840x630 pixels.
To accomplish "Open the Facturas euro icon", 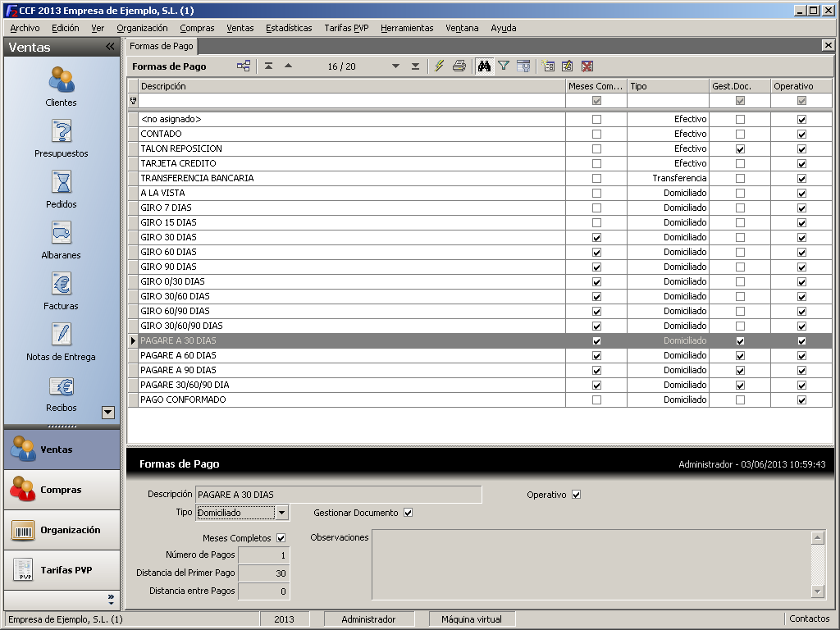I will pos(61,283).
